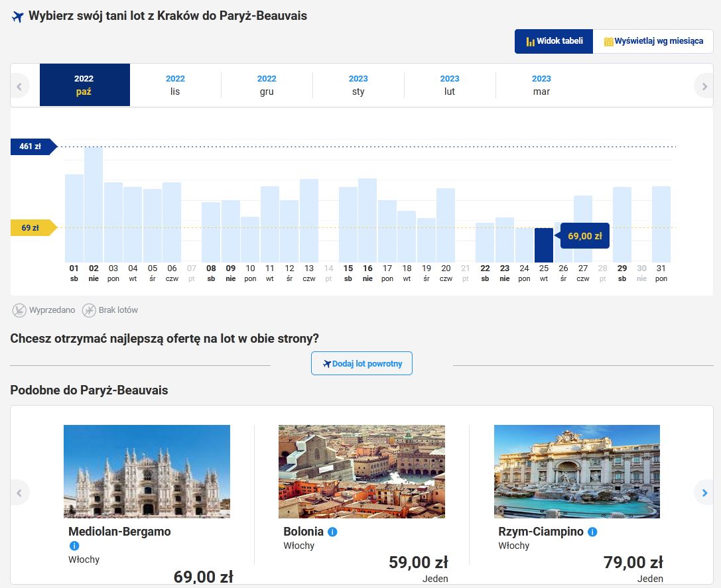
Task: Open info icon below Mediolan-Bergamo
Action: [x=74, y=546]
